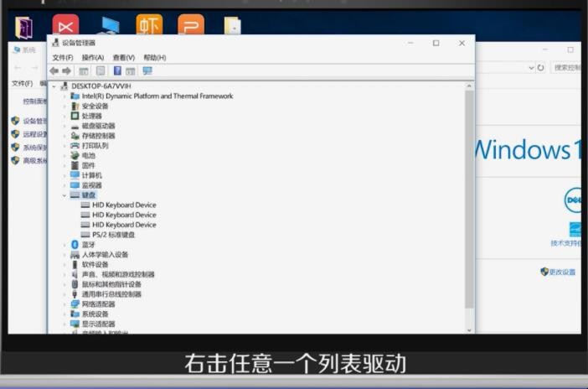Select the 网络适配器 network adapters item
This screenshot has width=588, height=389.
(98, 304)
